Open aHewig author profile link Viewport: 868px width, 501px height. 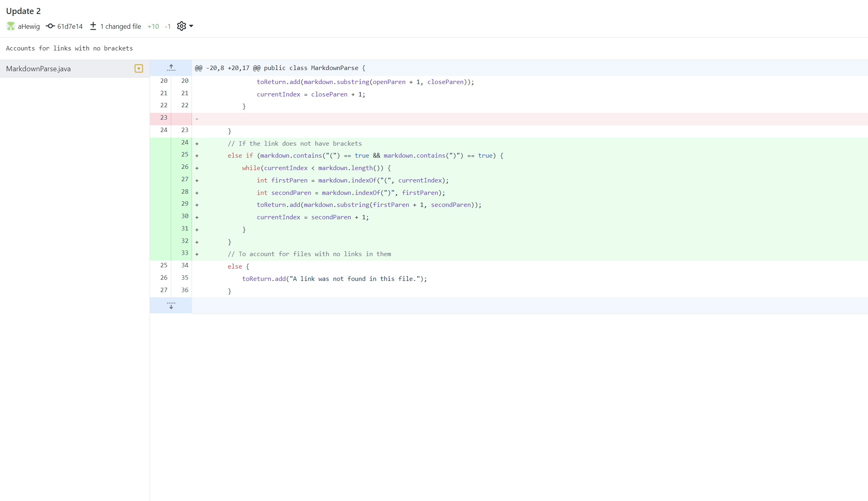29,26
